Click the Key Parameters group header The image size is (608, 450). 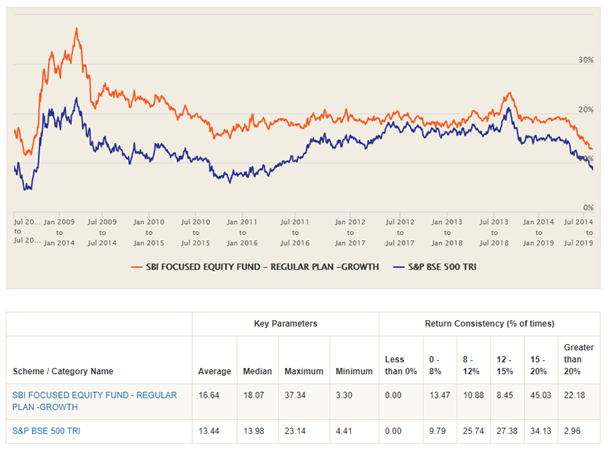pos(284,325)
